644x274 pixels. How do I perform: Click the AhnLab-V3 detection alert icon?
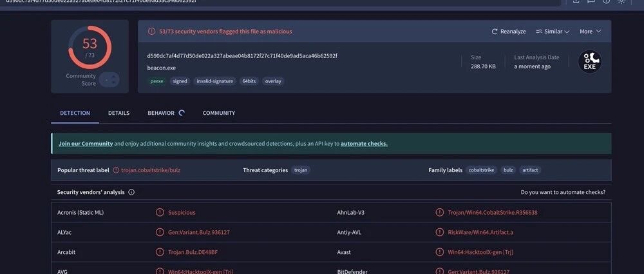[439, 212]
